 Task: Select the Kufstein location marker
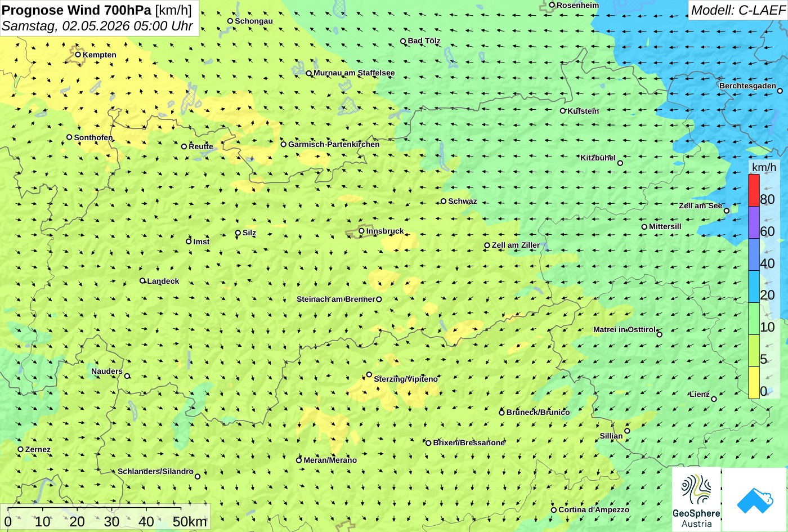(562, 111)
